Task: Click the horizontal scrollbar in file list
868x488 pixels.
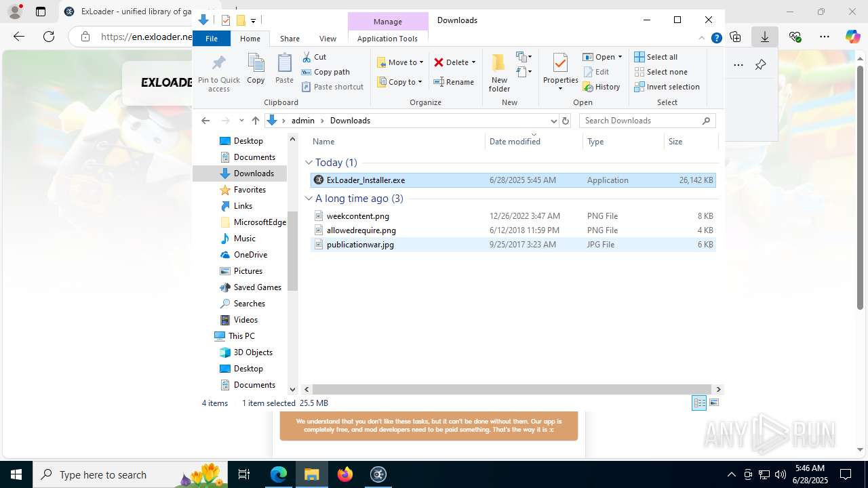Action: tap(511, 390)
